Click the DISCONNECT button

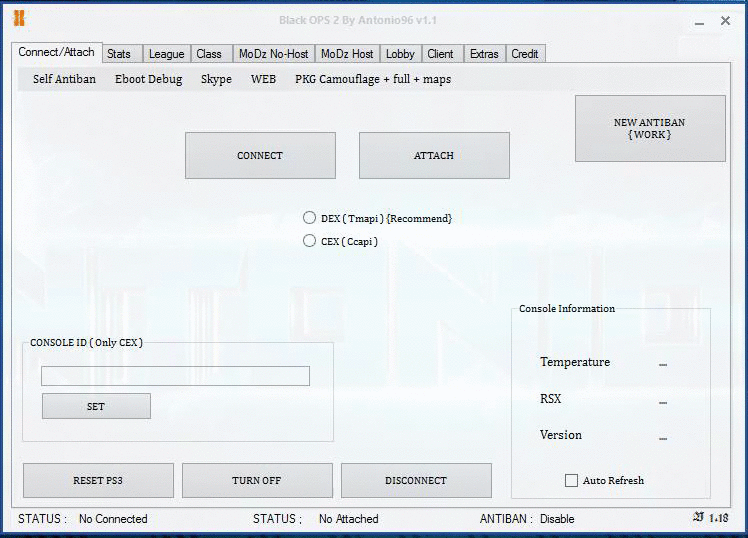click(416, 480)
